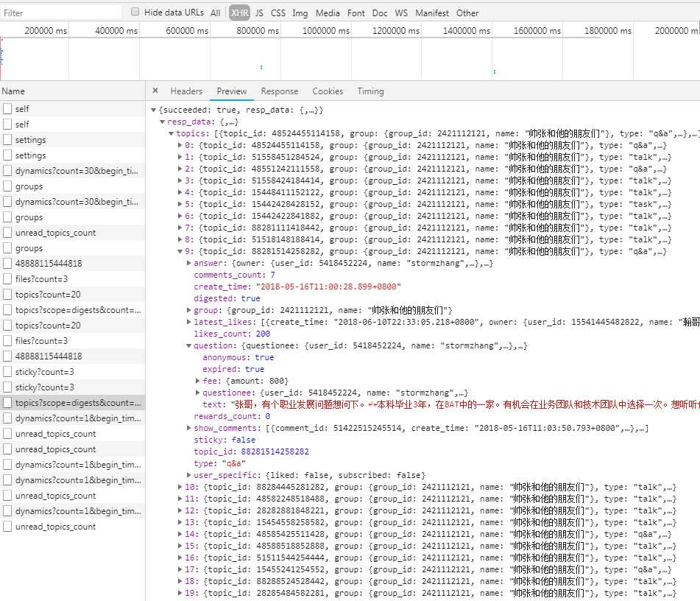700x601 pixels.
Task: Expand topic item 14
Action: tap(180, 534)
